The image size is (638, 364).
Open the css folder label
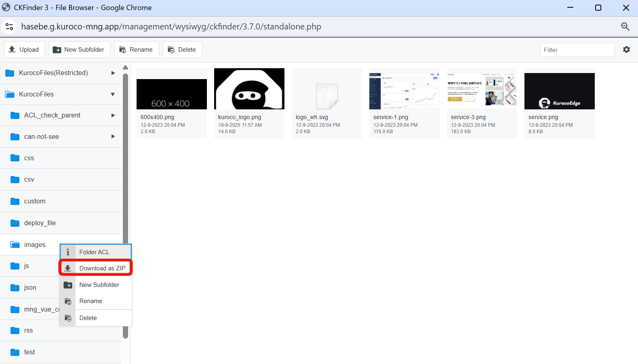[x=29, y=158]
